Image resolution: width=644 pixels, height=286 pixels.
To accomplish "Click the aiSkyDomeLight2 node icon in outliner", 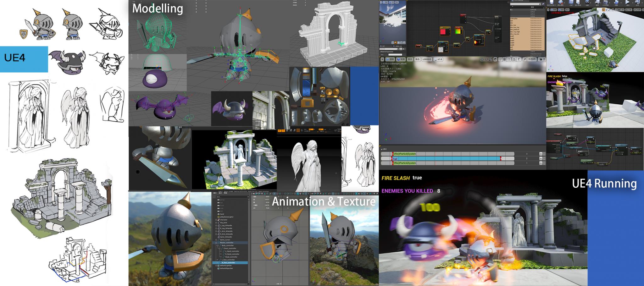I will [x=218, y=217].
